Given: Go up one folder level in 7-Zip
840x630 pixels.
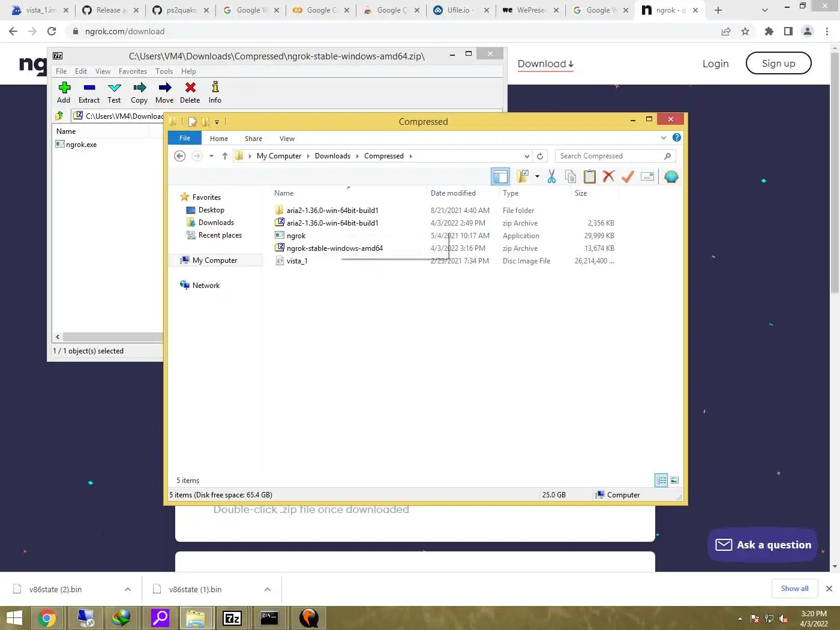Looking at the screenshot, I should click(x=59, y=116).
